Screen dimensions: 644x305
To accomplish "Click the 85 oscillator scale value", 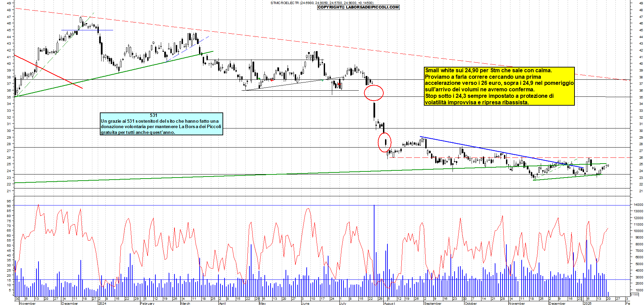I will pyautogui.click(x=9, y=211).
